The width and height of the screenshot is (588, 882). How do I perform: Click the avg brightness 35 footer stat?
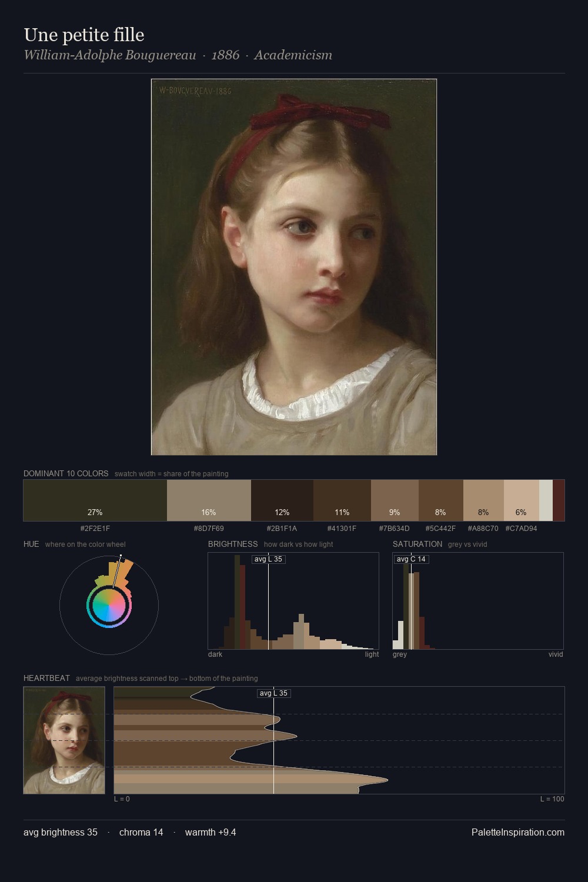click(61, 832)
